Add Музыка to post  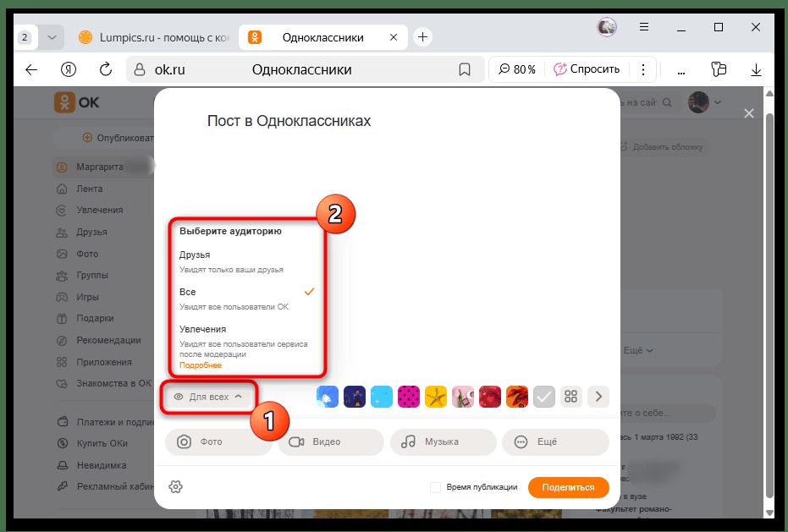click(x=444, y=442)
